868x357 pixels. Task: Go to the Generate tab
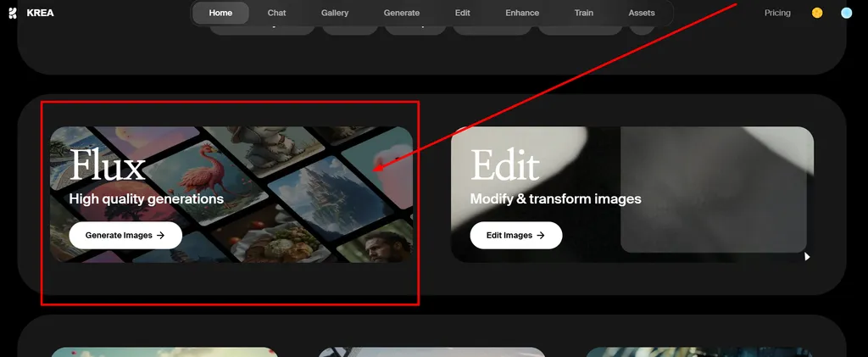402,13
